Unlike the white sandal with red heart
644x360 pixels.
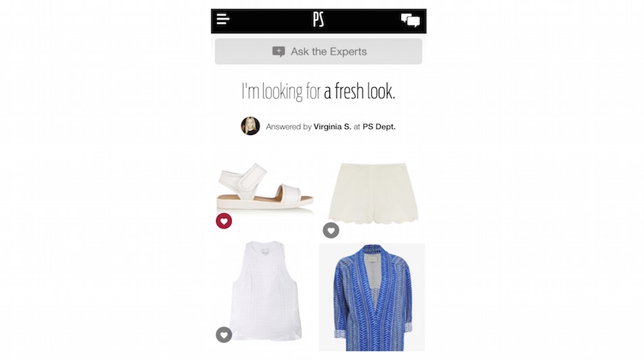[x=224, y=221]
